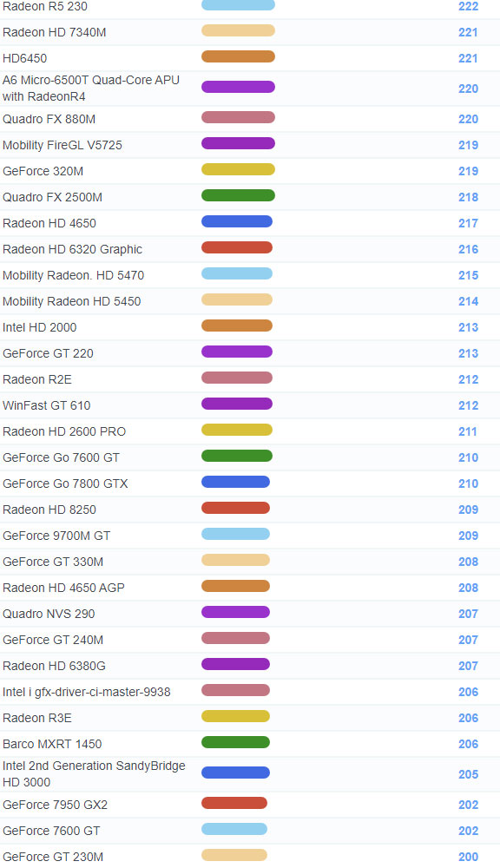Click the Quadro FX 880M link
The height and width of the screenshot is (868, 500).
click(x=49, y=120)
